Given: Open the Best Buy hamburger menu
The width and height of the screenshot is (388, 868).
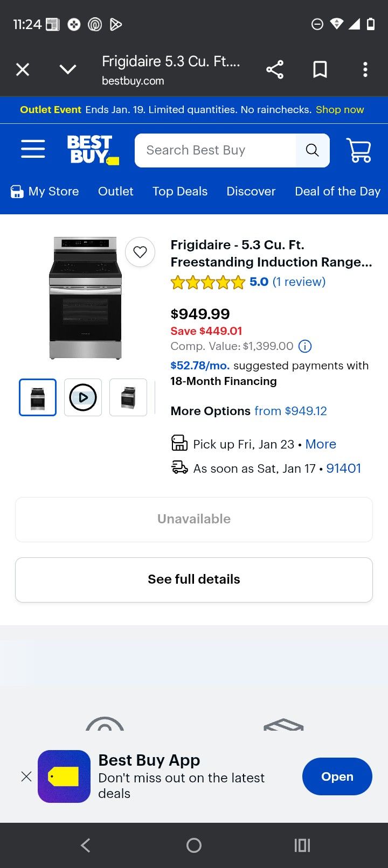Looking at the screenshot, I should [x=33, y=149].
